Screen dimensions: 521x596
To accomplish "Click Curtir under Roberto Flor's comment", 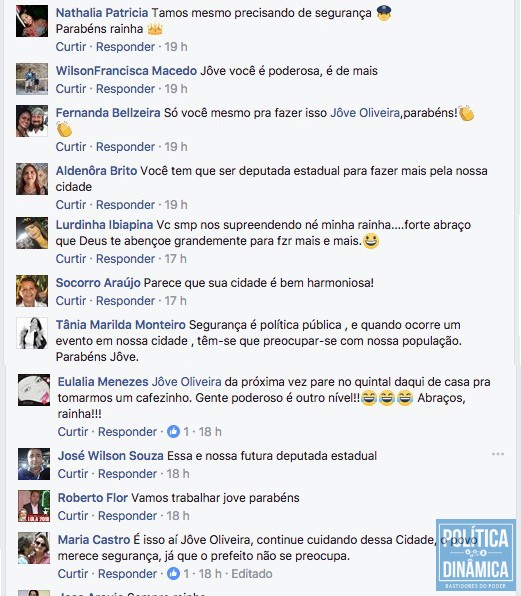I will point(73,515).
